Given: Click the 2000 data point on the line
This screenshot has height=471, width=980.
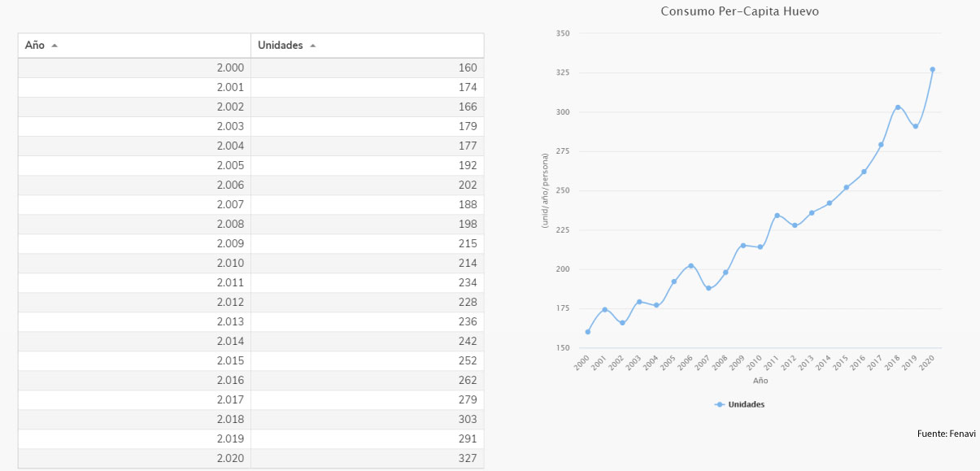Looking at the screenshot, I should (x=587, y=332).
